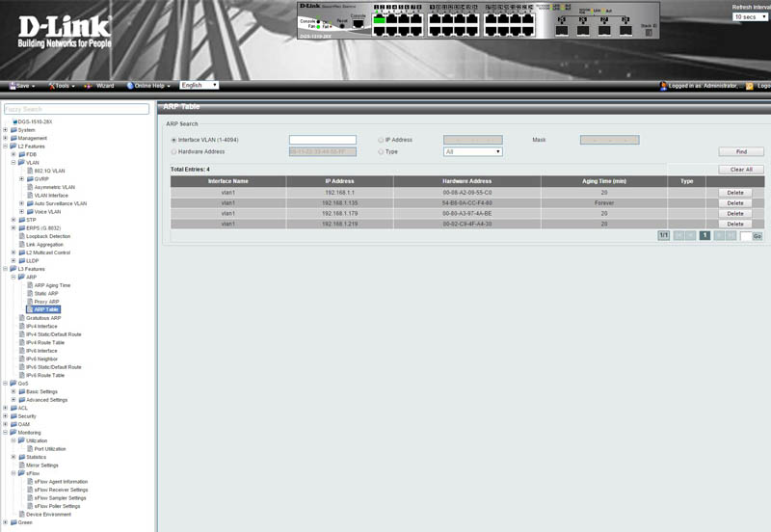The width and height of the screenshot is (771, 532).
Task: Click the Green folder icon
Action: [13, 522]
